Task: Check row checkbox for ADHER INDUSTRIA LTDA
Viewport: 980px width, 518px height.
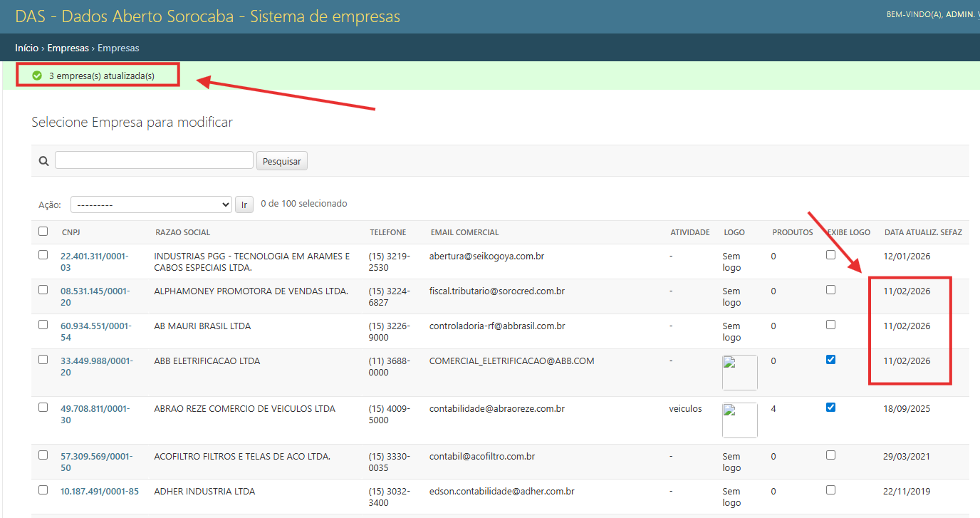Action: coord(43,490)
